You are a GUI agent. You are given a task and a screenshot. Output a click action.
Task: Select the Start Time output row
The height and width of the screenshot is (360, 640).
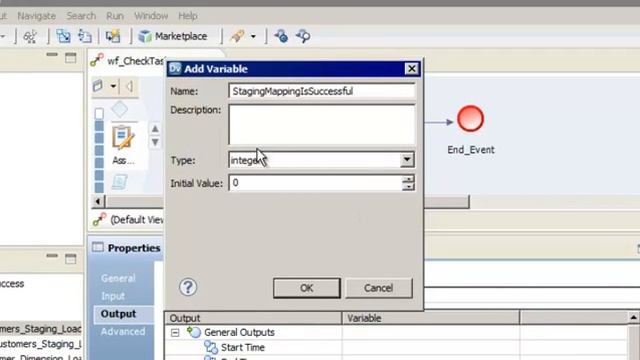(x=242, y=348)
